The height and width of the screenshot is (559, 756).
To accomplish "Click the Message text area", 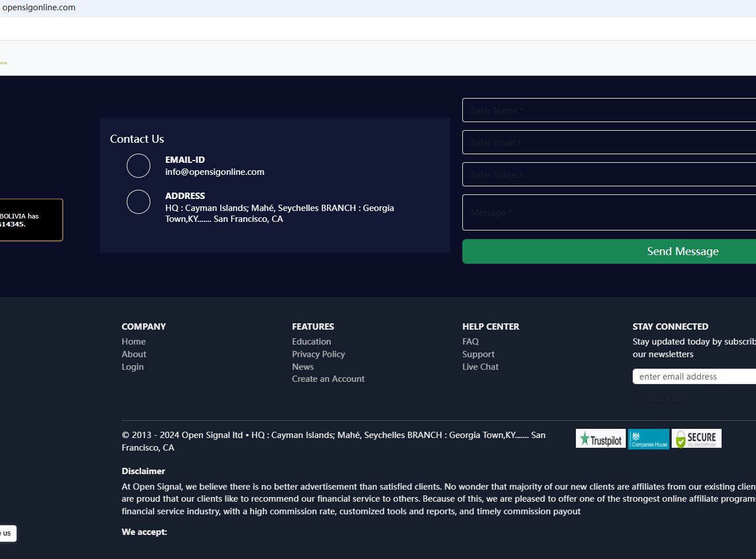I will (x=609, y=213).
